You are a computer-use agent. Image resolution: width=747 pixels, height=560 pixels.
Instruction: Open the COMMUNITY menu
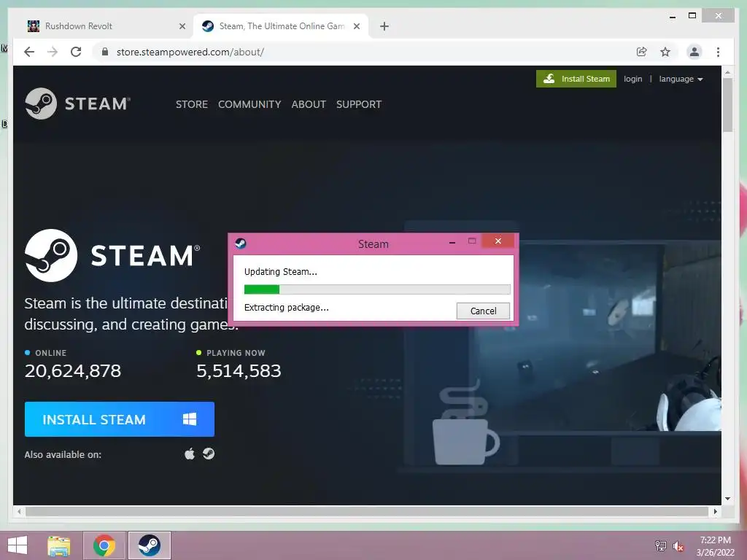click(x=249, y=104)
